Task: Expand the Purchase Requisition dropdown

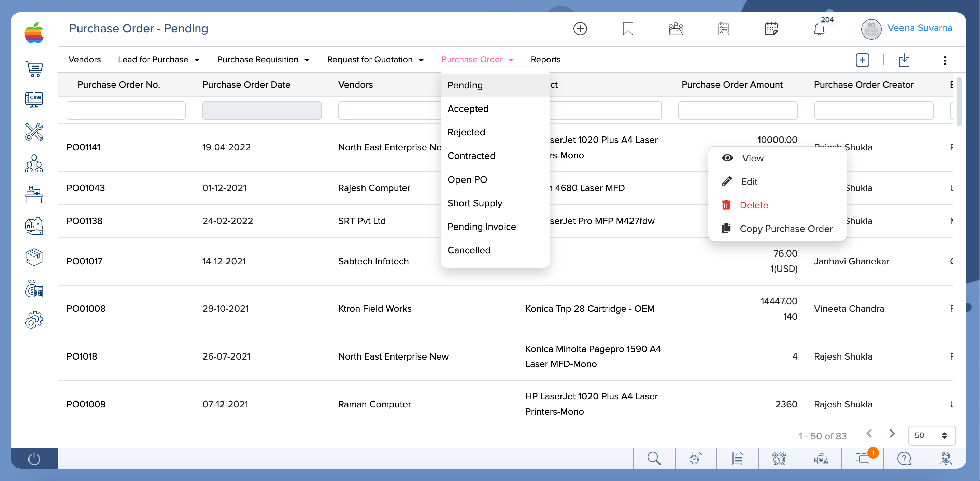Action: [263, 60]
